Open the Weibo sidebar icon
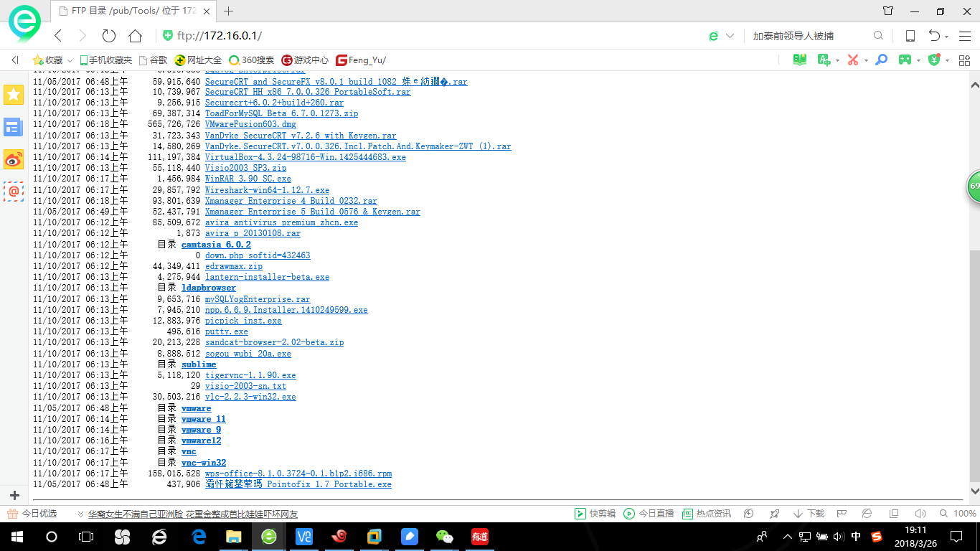 (13, 159)
